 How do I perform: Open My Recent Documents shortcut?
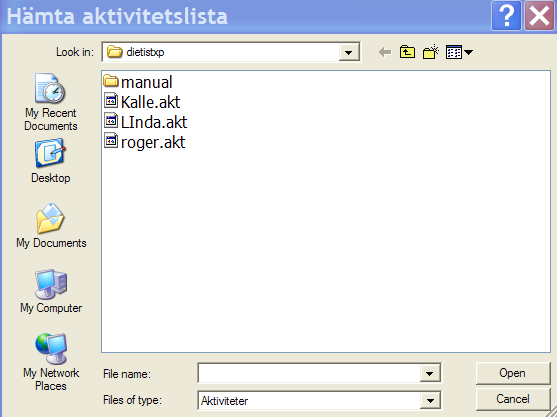pos(50,102)
